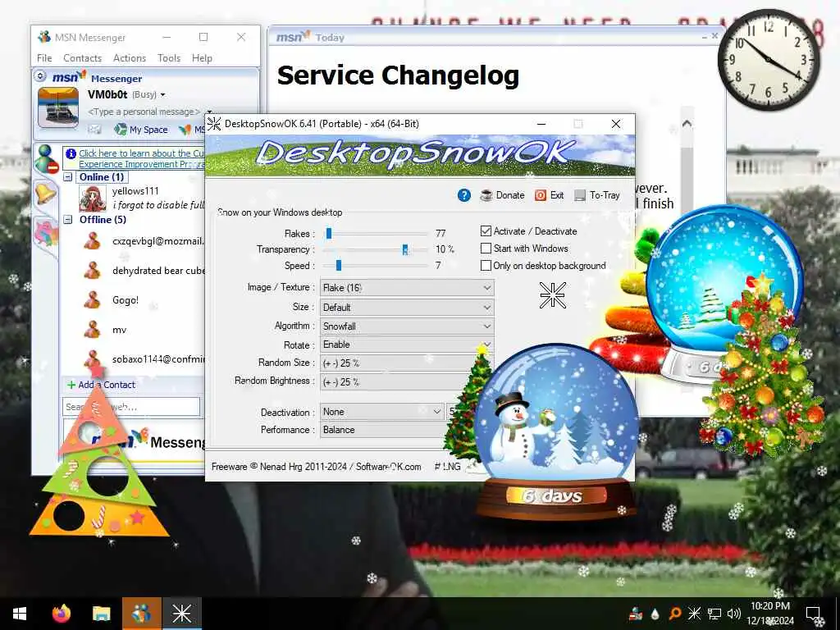Select the bell alerts tab in Messenger sidebar

pyautogui.click(x=45, y=193)
